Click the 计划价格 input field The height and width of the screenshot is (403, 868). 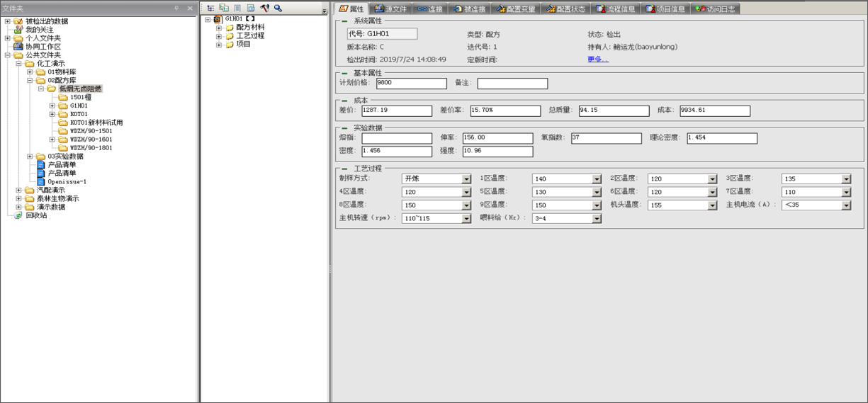click(x=411, y=84)
